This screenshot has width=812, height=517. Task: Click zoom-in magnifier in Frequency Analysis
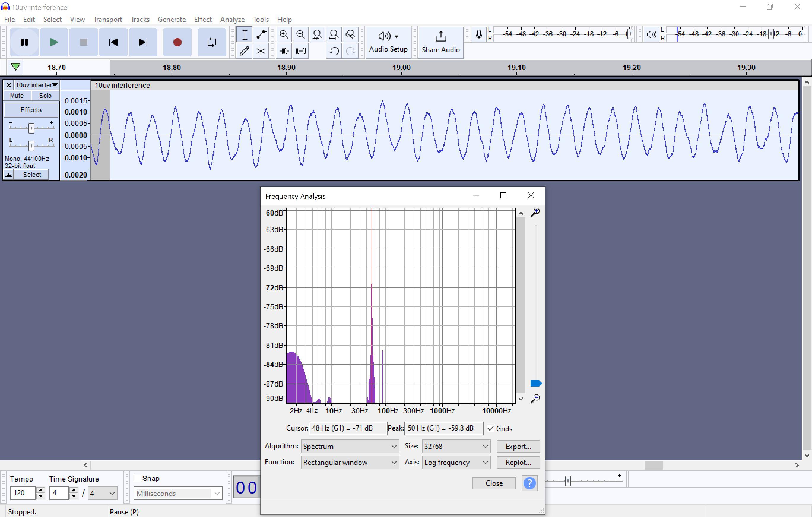click(x=535, y=212)
